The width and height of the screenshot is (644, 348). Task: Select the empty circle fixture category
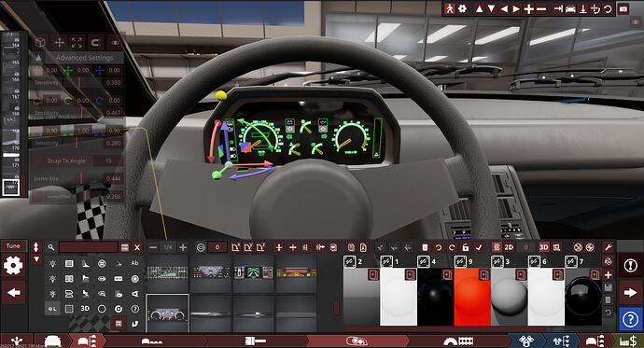102,309
